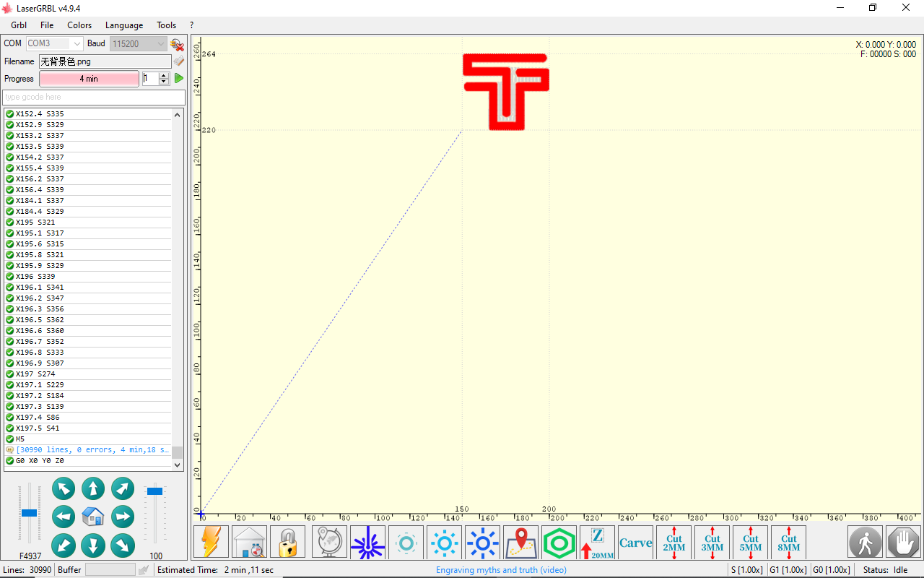Jog left with the left arrow button
Screen dimensions: 924x578
[64, 517]
